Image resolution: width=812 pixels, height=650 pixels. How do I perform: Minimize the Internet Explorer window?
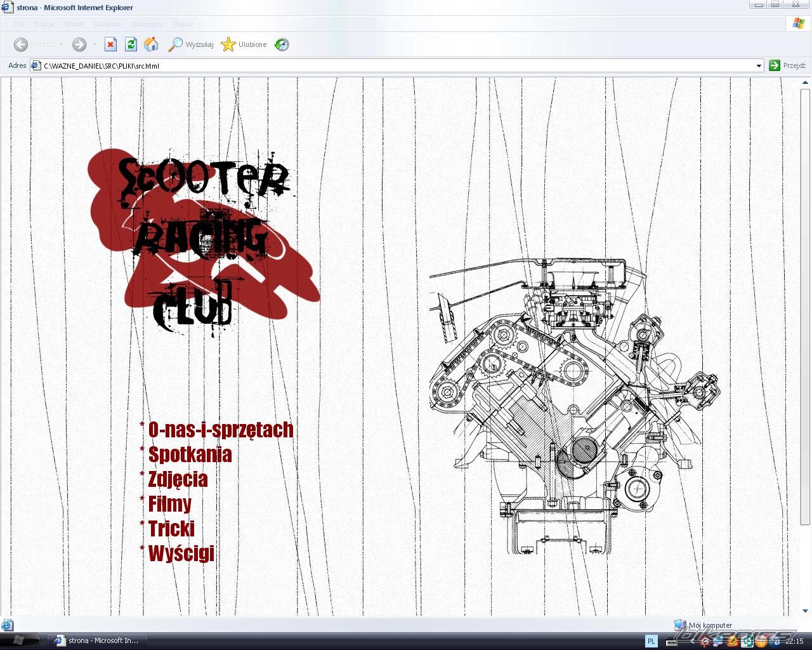point(757,4)
